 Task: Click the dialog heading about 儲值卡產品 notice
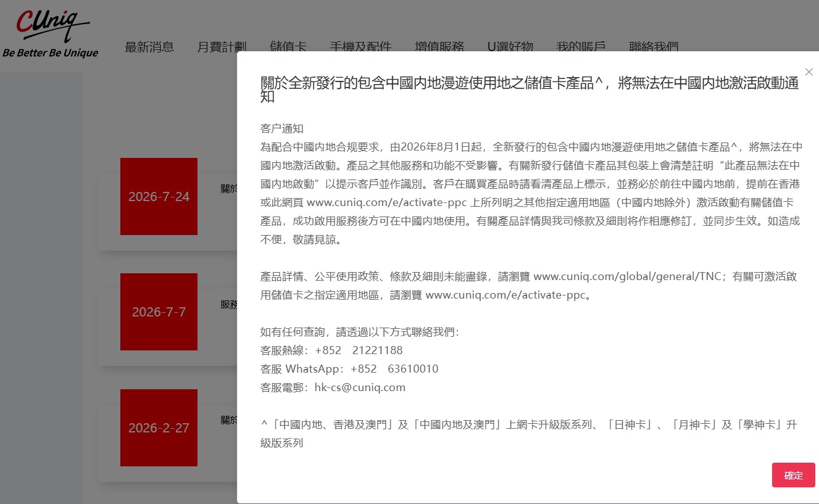pyautogui.click(x=530, y=89)
